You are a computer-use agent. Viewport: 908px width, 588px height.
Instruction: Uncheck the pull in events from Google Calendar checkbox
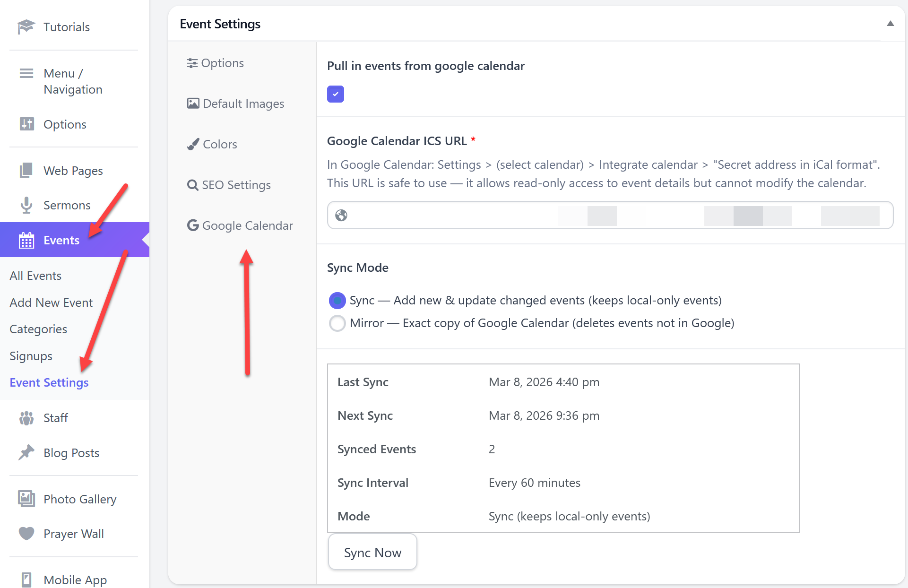[x=335, y=94]
